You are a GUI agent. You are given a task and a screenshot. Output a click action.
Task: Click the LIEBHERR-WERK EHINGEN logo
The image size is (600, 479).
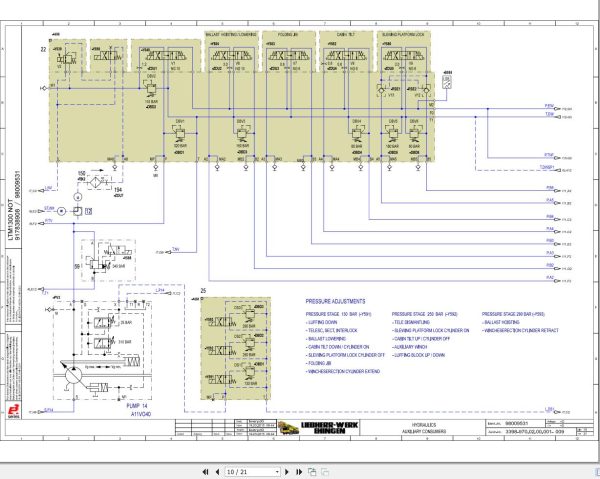click(318, 427)
